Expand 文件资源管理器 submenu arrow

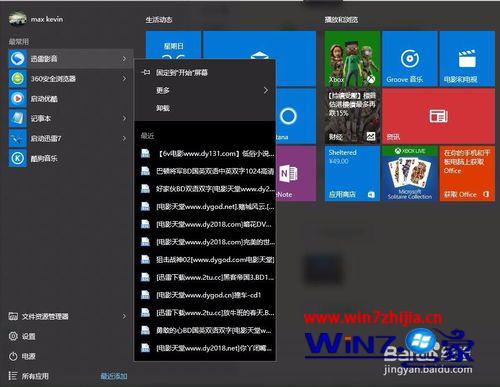124,316
